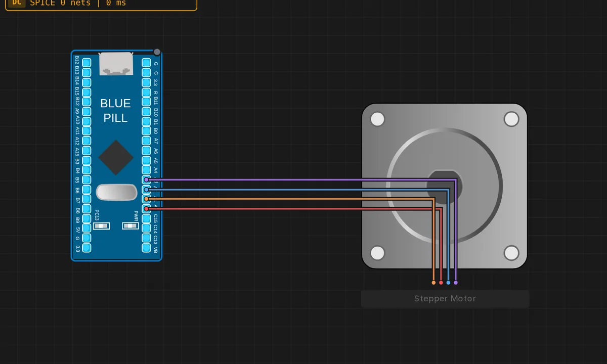607x364 pixels.
Task: Click the orange wire terminal below the motor
Action: (433, 283)
